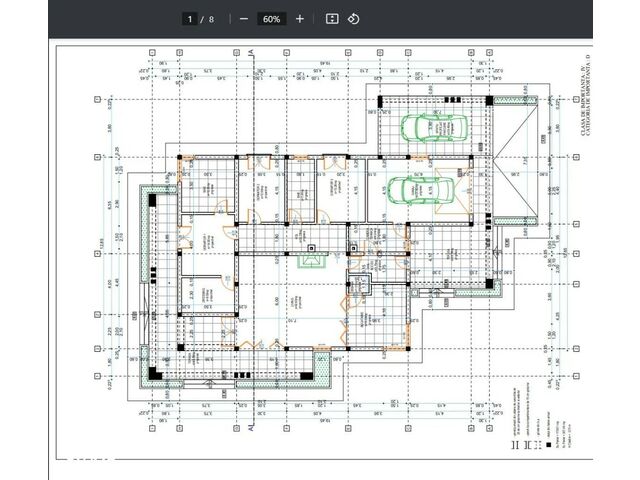The height and width of the screenshot is (480, 640).
Task: Click the fireplace symbol in the plan center
Action: point(312,259)
